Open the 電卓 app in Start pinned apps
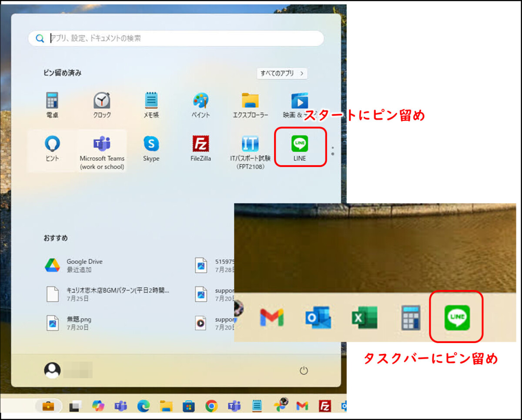The width and height of the screenshot is (522, 420). pos(52,105)
